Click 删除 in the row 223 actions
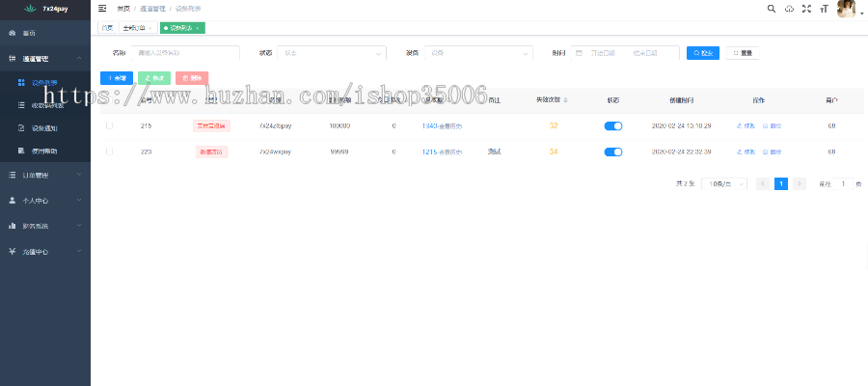 [x=773, y=152]
